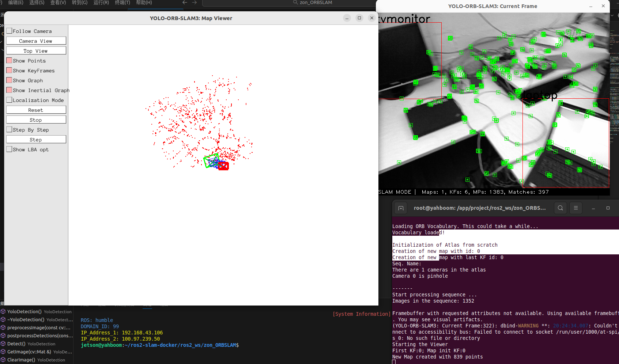Open the 转到(G) menu

click(x=80, y=3)
